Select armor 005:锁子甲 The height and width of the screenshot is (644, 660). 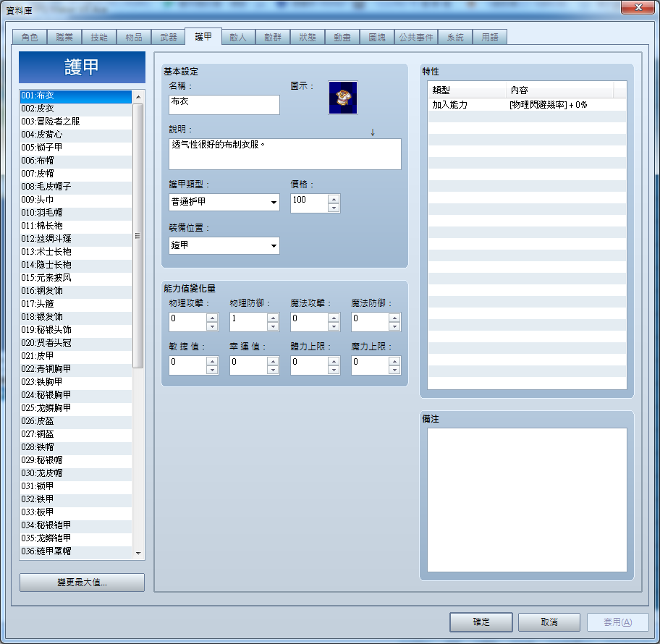click(76, 148)
